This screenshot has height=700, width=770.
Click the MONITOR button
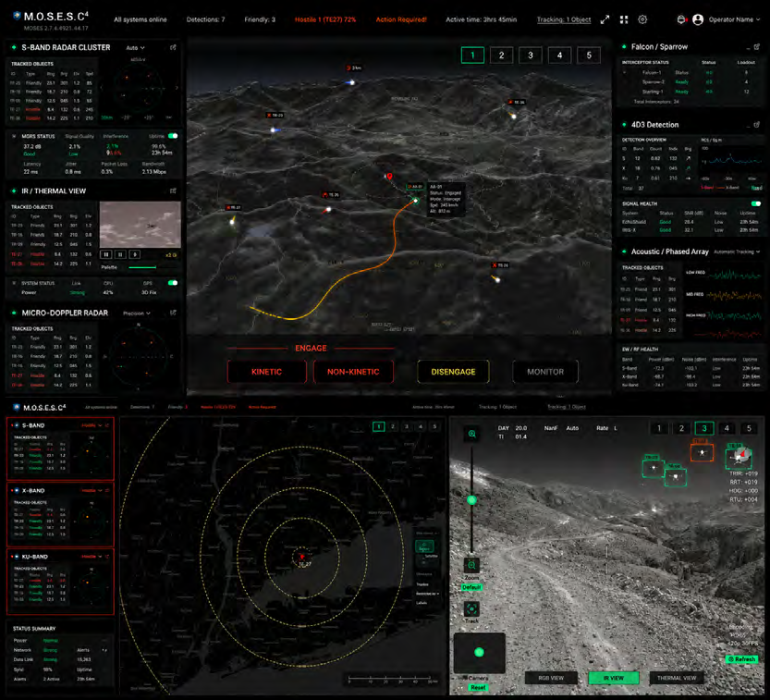tap(545, 372)
